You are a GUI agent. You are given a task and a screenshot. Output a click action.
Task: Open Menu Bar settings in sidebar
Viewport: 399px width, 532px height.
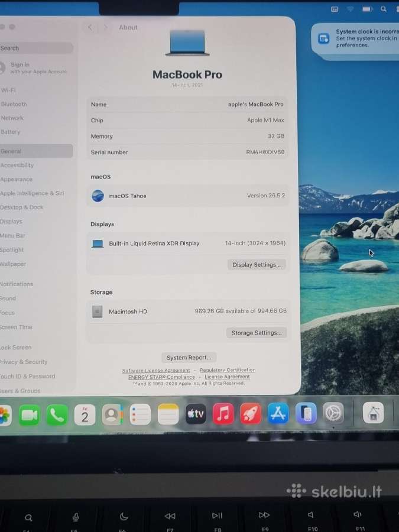35,235
